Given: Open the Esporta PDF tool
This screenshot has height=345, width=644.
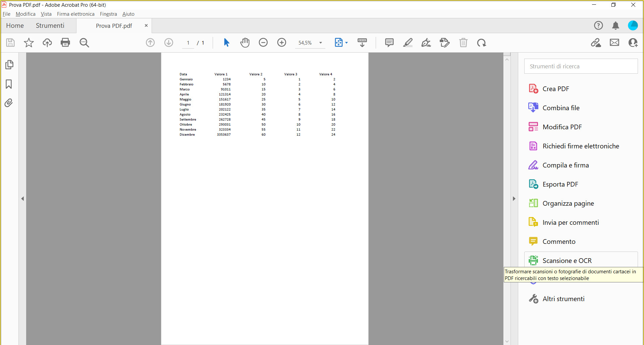Looking at the screenshot, I should 560,184.
